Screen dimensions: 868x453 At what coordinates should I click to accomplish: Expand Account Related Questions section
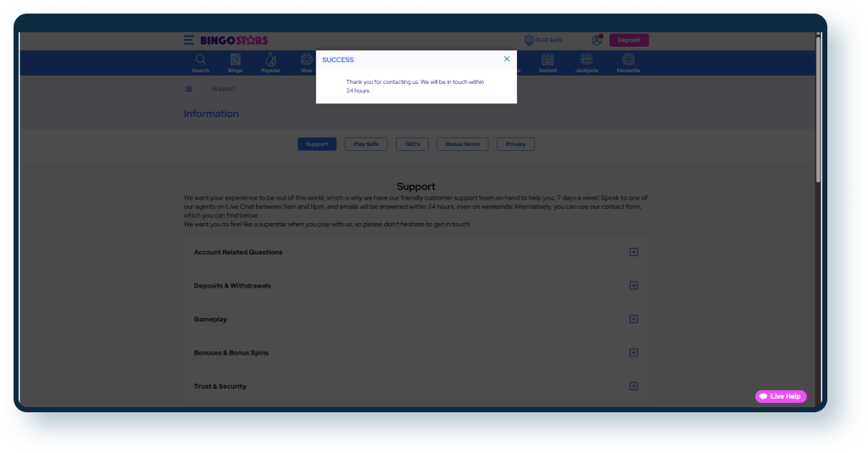633,252
